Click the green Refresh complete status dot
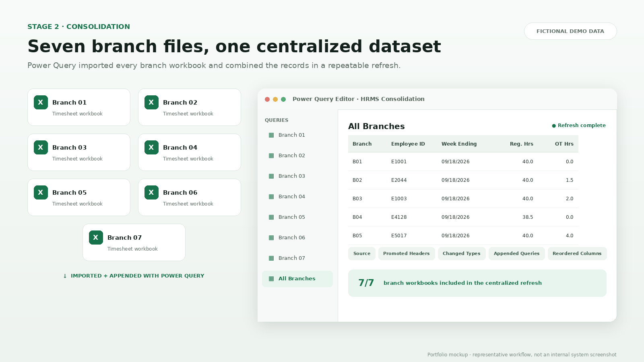This screenshot has height=362, width=644. point(554,126)
